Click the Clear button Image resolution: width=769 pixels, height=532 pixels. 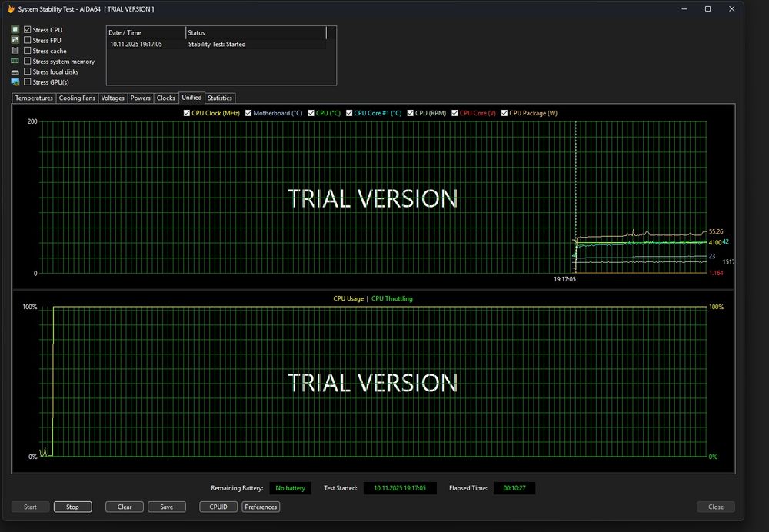pos(125,507)
